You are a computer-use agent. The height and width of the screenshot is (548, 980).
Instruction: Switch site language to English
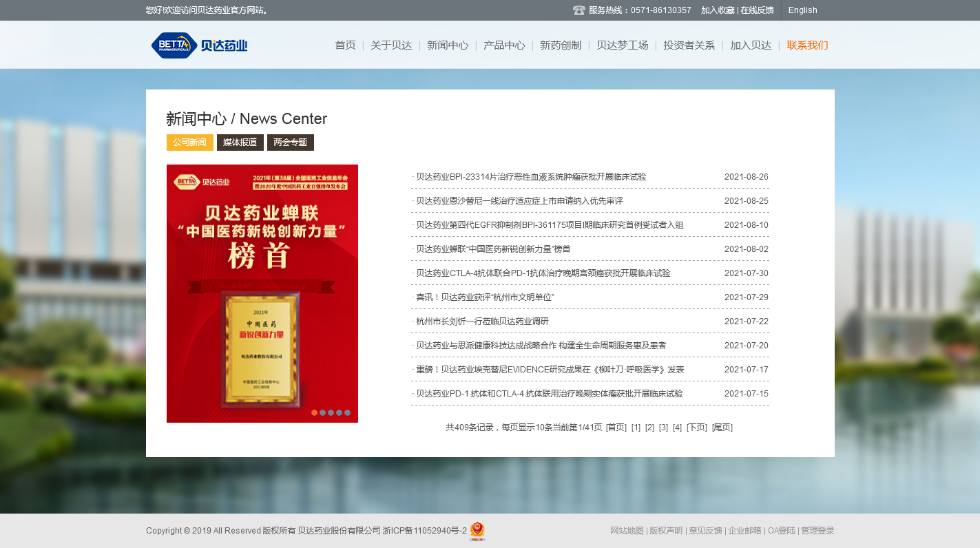(x=802, y=10)
